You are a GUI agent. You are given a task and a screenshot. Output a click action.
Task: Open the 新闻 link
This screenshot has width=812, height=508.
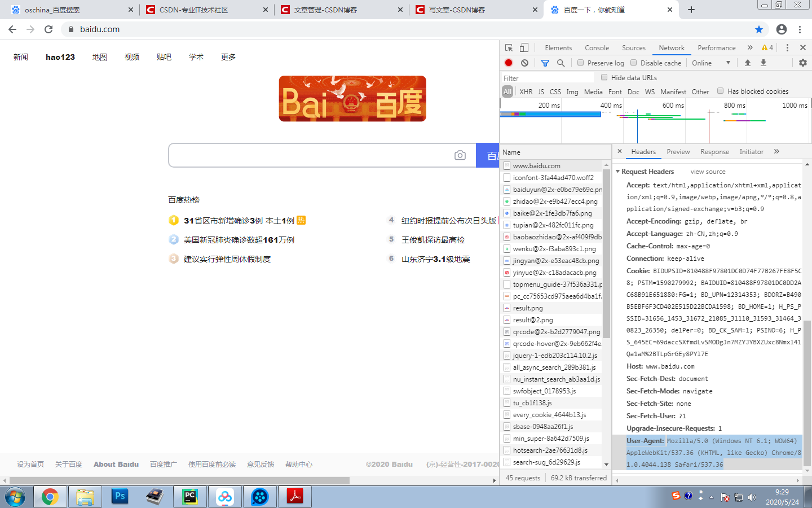[21, 57]
